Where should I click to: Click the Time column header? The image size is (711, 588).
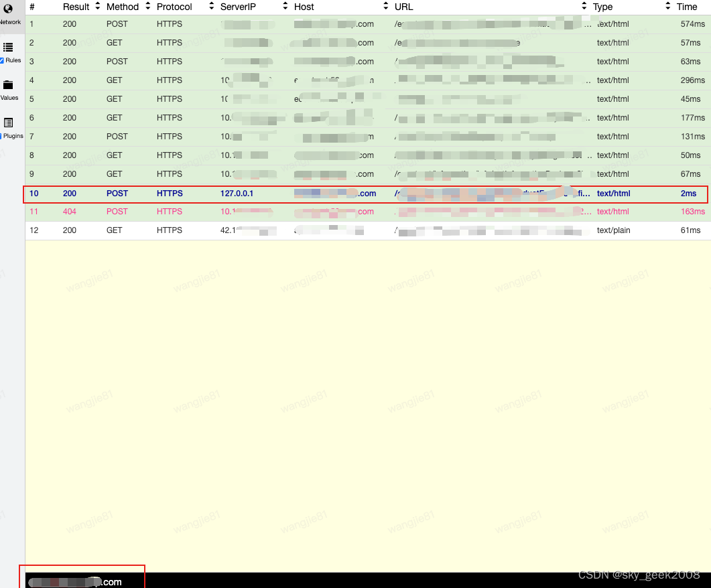click(687, 7)
